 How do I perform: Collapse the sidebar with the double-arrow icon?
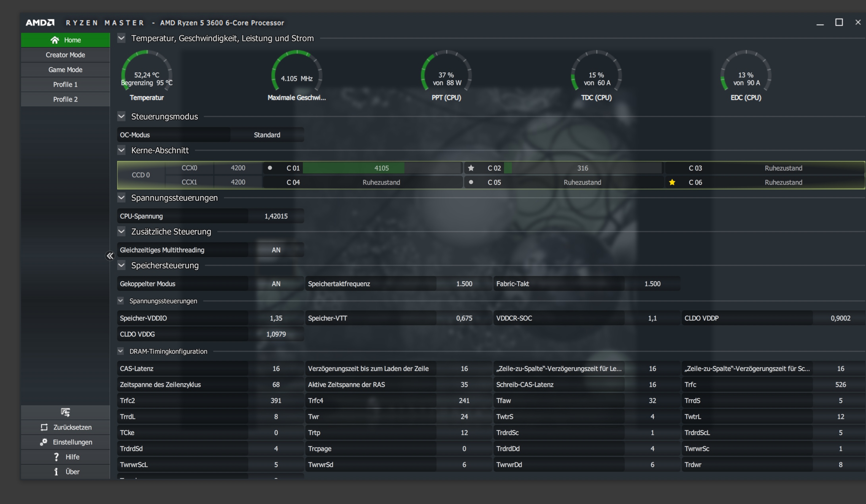110,256
